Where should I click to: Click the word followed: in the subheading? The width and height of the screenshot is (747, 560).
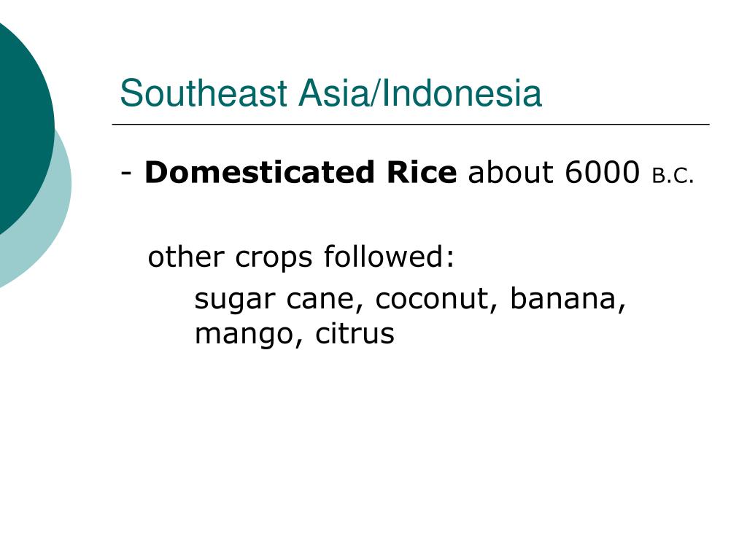390,257
